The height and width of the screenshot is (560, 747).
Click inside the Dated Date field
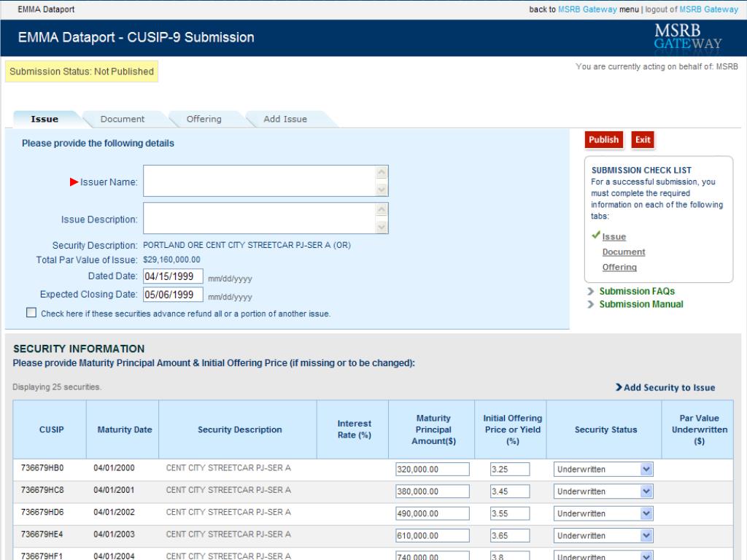click(x=173, y=277)
